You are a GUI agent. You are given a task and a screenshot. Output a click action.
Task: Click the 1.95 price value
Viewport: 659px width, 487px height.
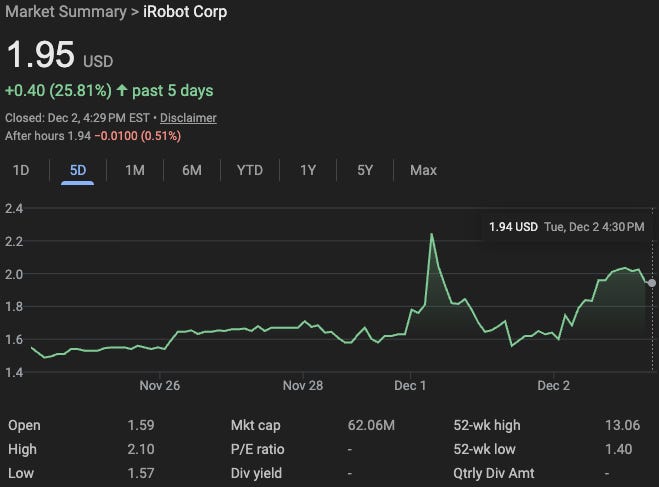click(41, 54)
